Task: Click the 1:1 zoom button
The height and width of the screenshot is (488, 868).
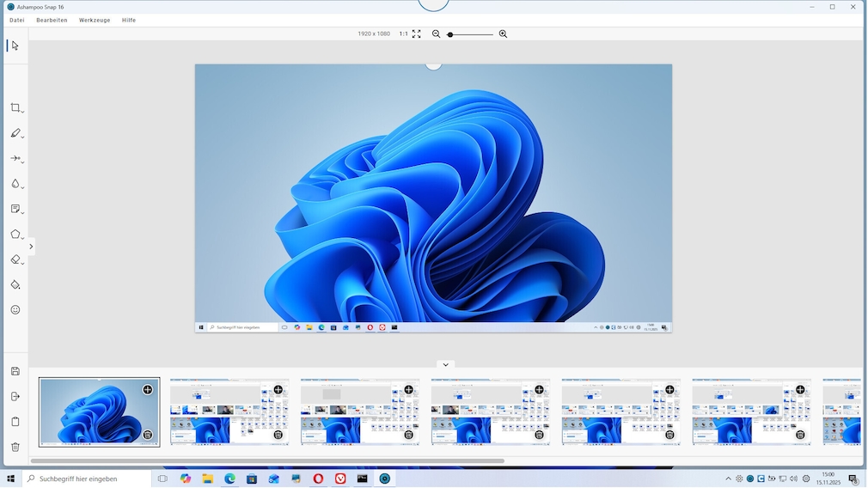Action: 403,34
